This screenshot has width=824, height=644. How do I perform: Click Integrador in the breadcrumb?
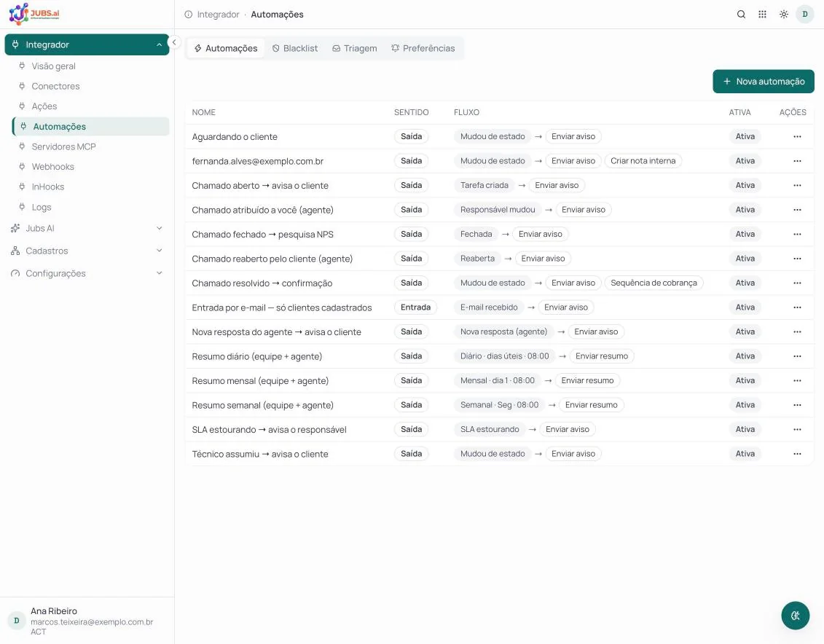(x=218, y=15)
